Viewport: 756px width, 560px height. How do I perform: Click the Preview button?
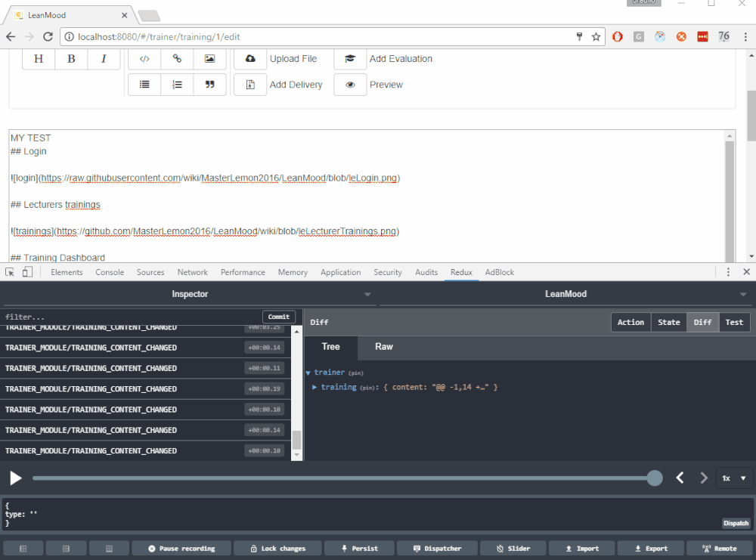(x=386, y=85)
